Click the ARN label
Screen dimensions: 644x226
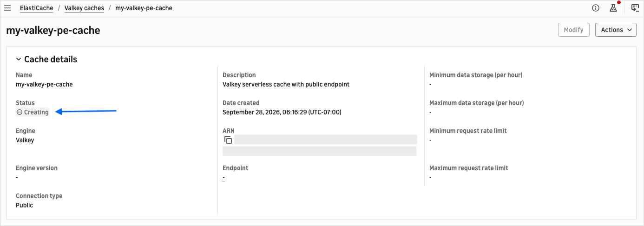(229, 131)
